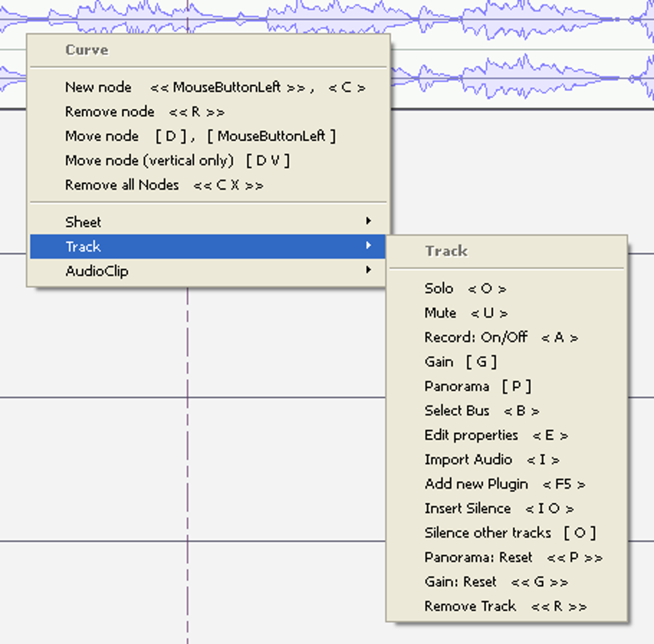Viewport: 654px width, 644px height.
Task: Select Gain: Reset entry
Action: 507,582
